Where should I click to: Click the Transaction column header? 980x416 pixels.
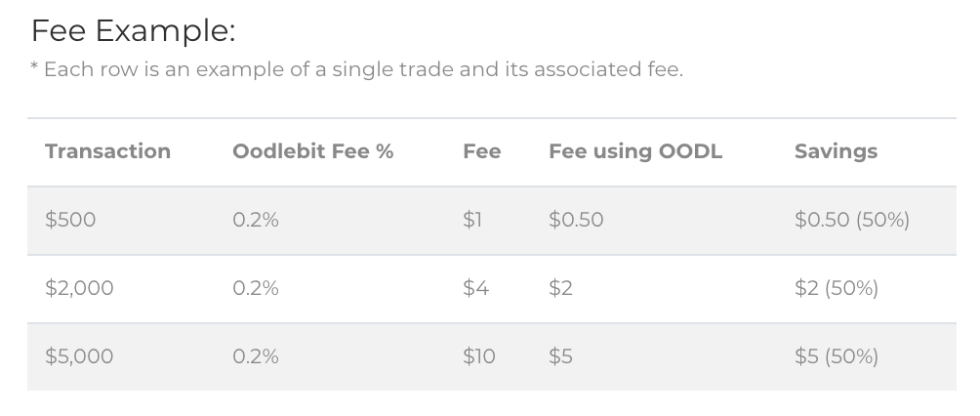pyautogui.click(x=107, y=151)
